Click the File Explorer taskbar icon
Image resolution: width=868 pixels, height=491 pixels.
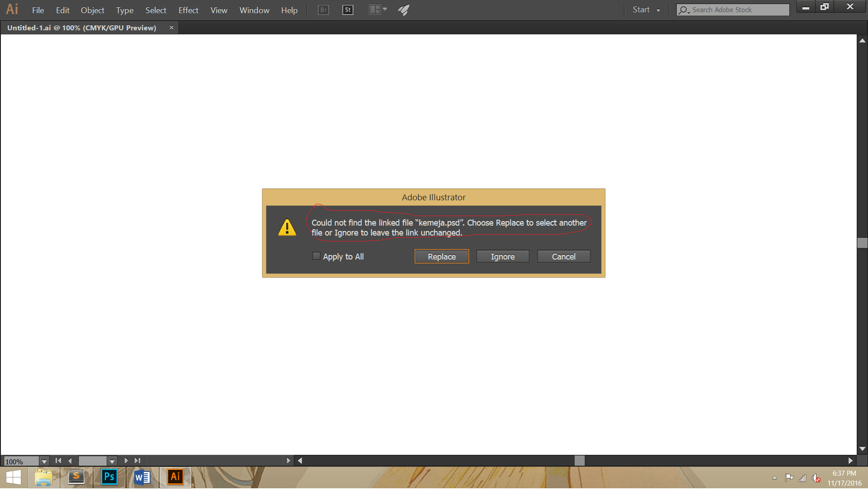click(43, 477)
